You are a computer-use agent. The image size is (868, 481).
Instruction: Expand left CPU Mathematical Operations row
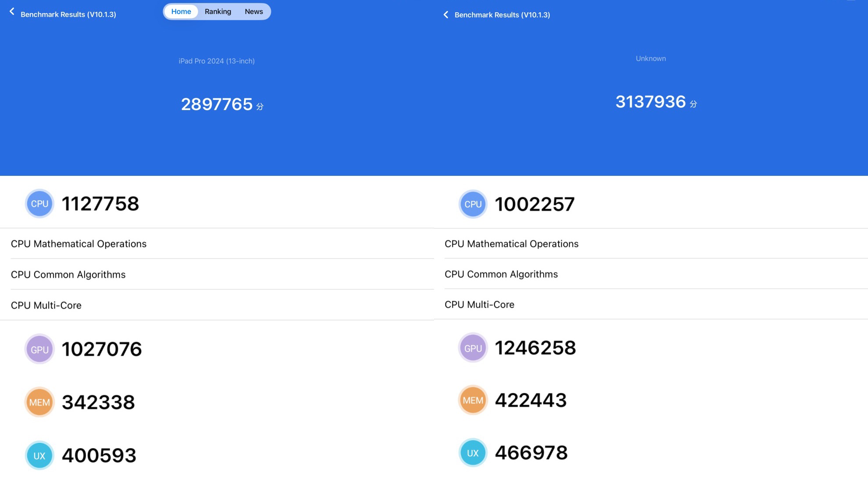coord(79,244)
